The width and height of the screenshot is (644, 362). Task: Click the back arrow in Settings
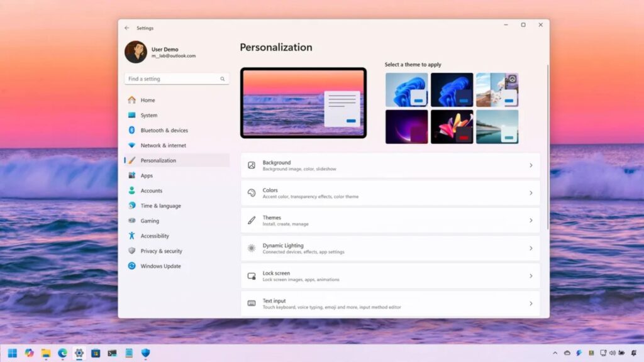127,28
